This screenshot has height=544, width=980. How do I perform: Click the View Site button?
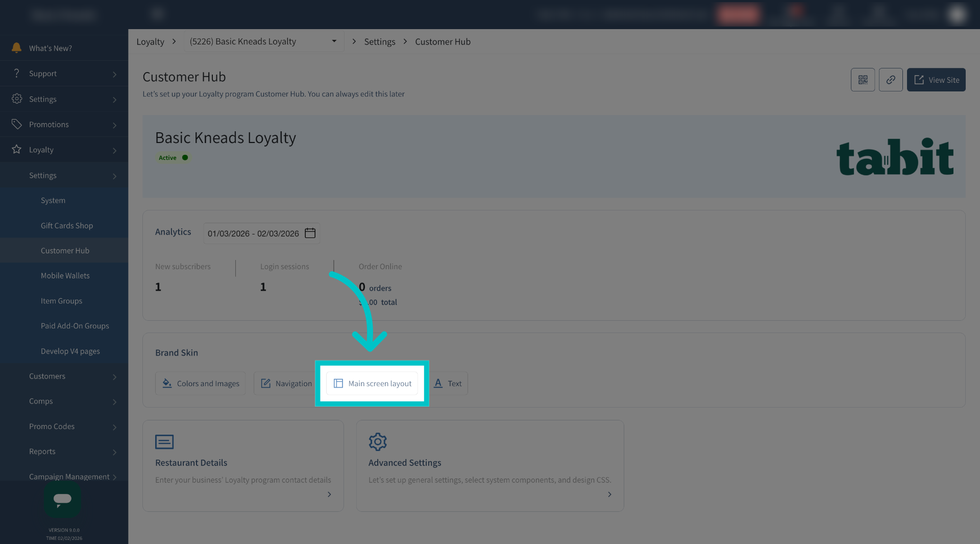click(936, 80)
